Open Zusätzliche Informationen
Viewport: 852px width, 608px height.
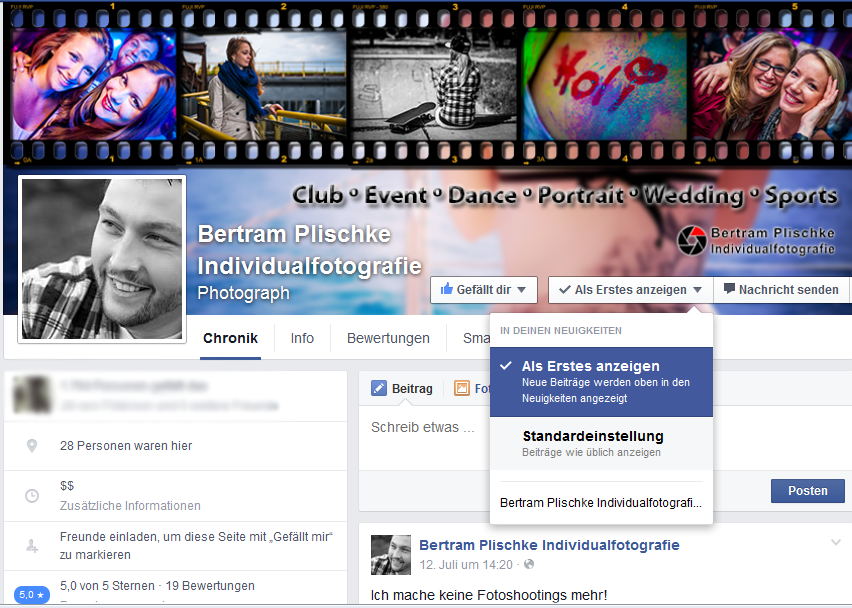click(130, 506)
